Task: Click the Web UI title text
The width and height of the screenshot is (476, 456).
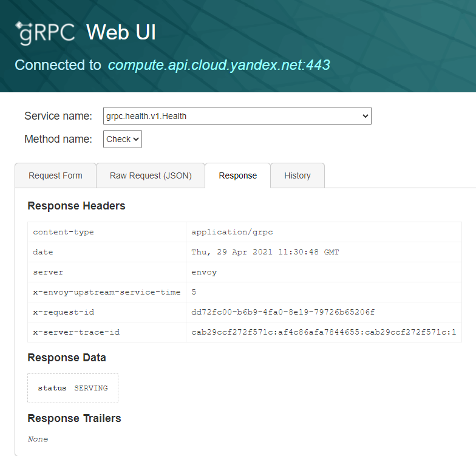Action: (121, 32)
